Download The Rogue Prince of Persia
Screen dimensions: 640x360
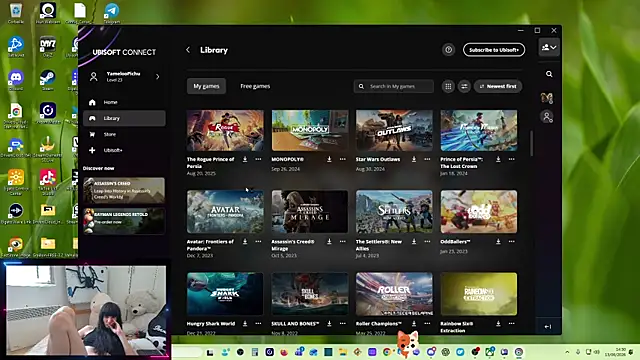pyautogui.click(x=245, y=159)
